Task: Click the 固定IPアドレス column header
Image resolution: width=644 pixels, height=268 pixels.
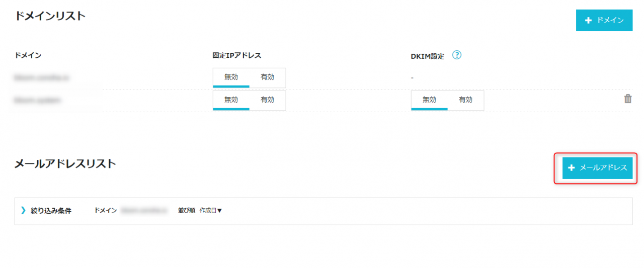Action: [237, 55]
